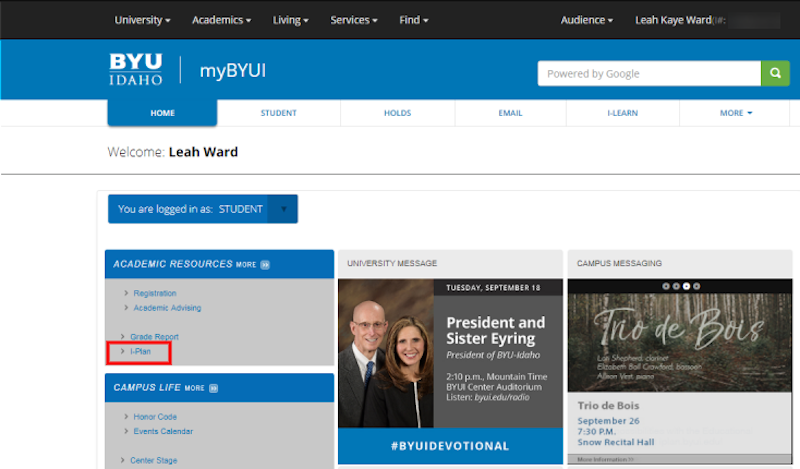Open the logged-in-as role dropdown arrow

tap(283, 209)
